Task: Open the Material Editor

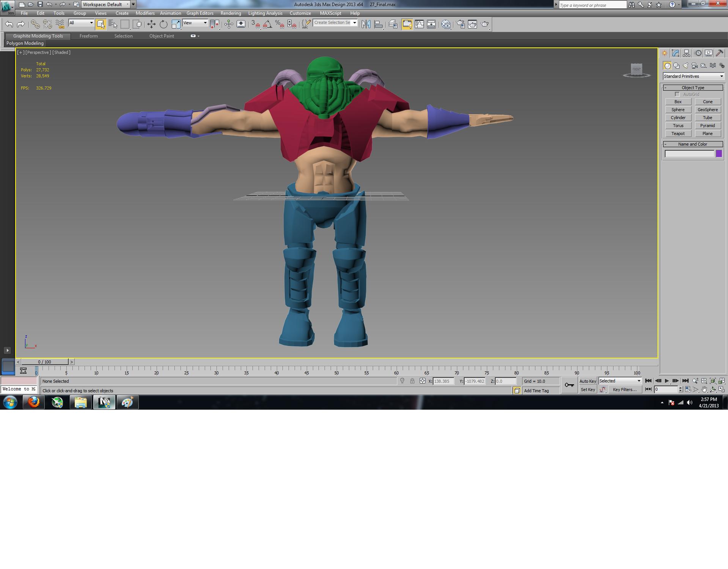Action: click(x=446, y=24)
